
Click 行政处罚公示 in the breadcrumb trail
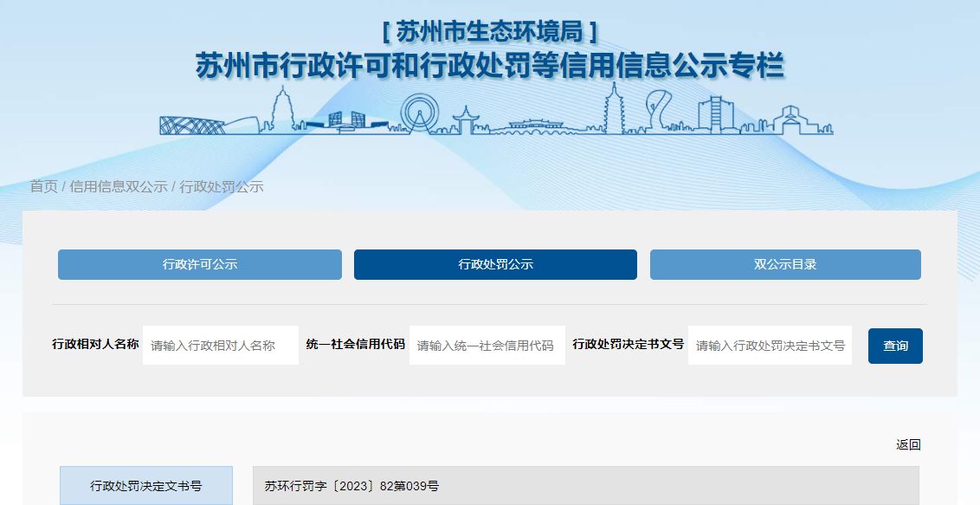pos(222,186)
